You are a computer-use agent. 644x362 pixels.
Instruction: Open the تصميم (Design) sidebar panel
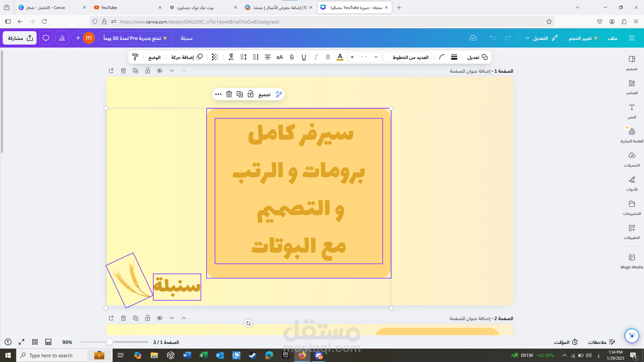tap(632, 63)
